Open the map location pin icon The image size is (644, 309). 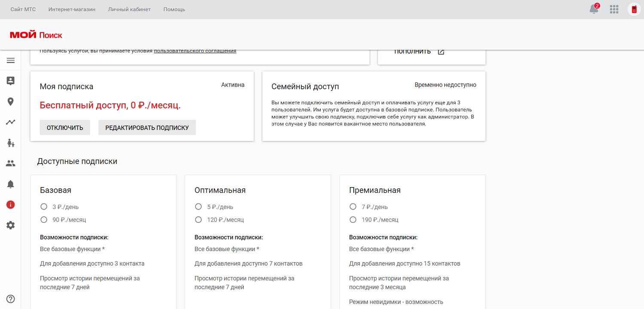(x=11, y=102)
